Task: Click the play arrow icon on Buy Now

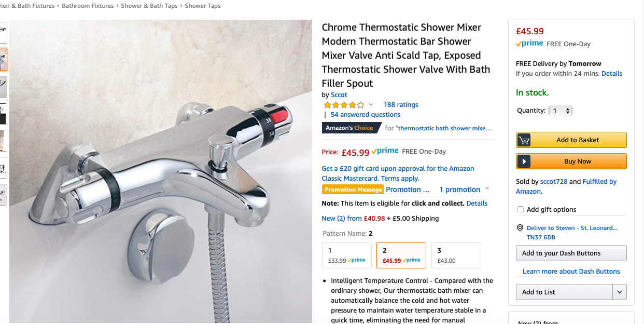Action: click(524, 161)
